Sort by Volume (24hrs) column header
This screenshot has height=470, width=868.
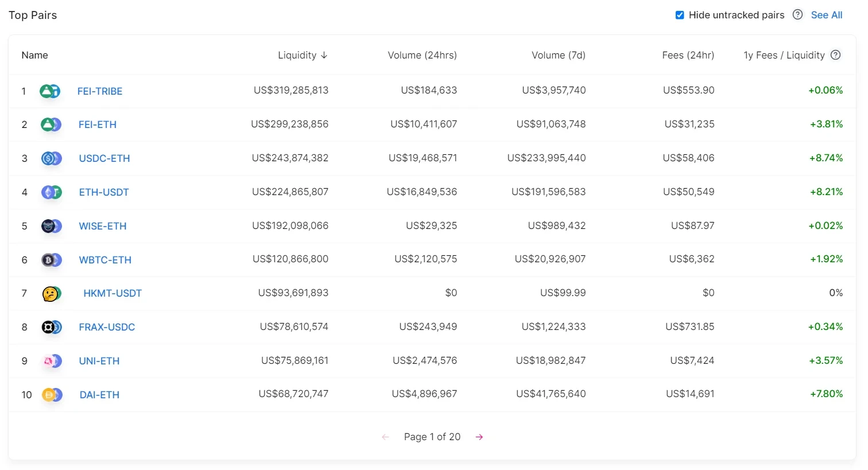(x=422, y=55)
